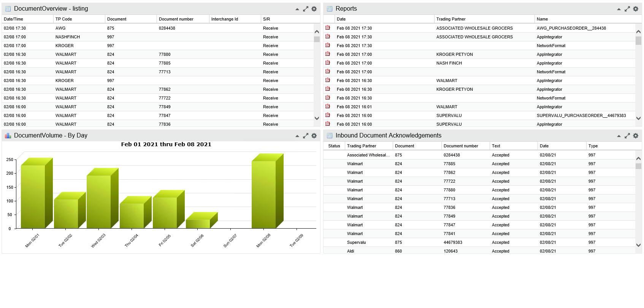Screen dimensions: 644x308
Task: Select AWG_PURCHASEORDER__284438 report name
Action: pos(571,28)
